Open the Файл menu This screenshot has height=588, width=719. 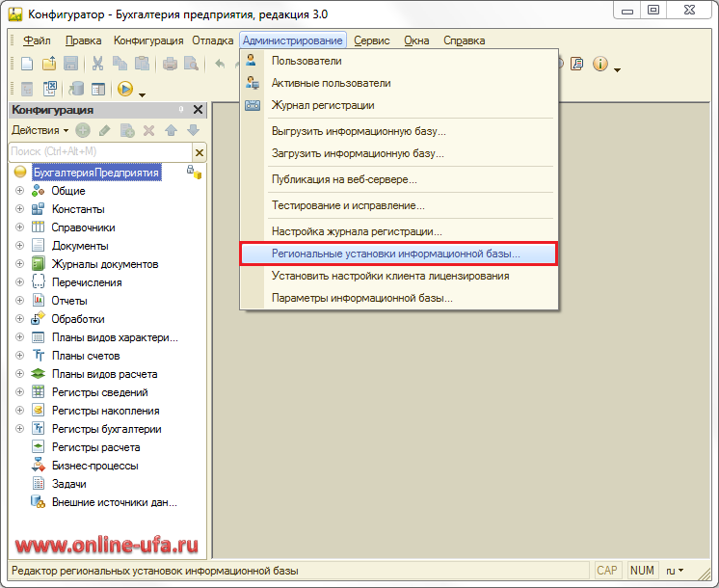coord(37,40)
